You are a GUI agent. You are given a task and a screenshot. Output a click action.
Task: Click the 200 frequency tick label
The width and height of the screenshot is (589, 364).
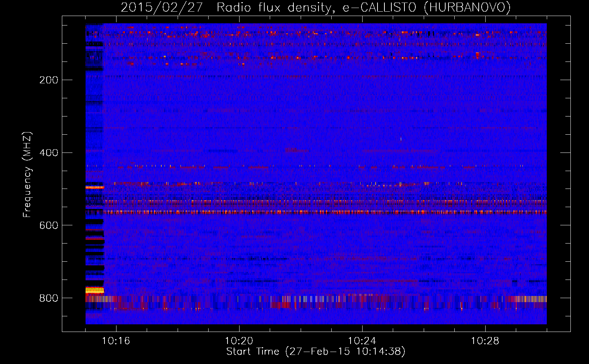pyautogui.click(x=48, y=80)
